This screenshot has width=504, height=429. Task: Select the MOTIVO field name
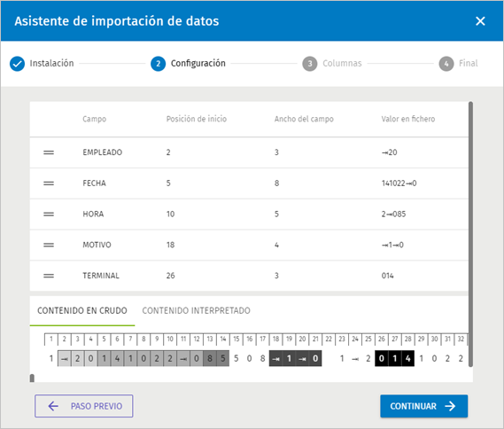(97, 245)
